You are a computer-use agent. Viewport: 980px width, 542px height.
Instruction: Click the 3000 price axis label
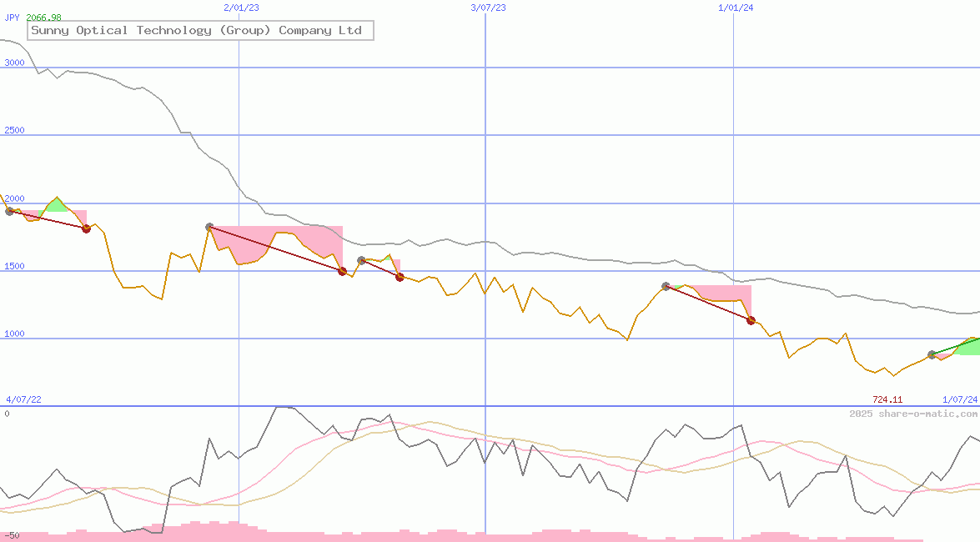click(x=14, y=63)
